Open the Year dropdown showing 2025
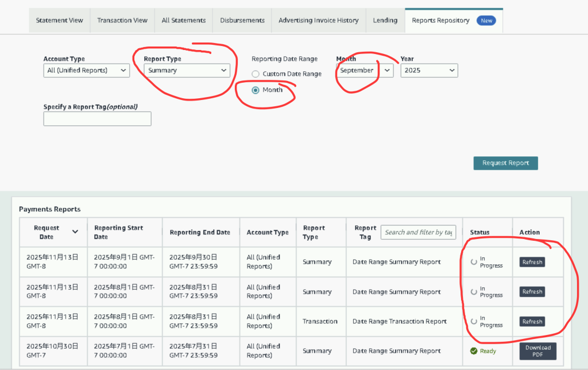The width and height of the screenshot is (588, 370). pyautogui.click(x=429, y=71)
